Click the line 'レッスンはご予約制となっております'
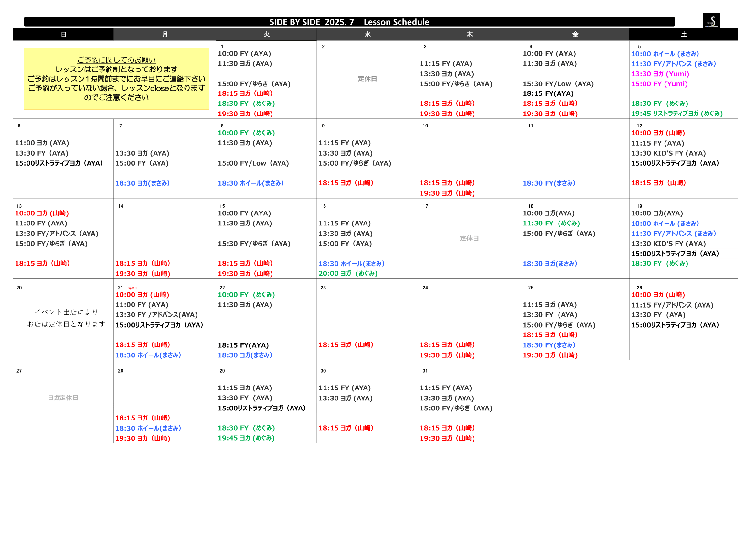The image size is (756, 535). pyautogui.click(x=117, y=69)
